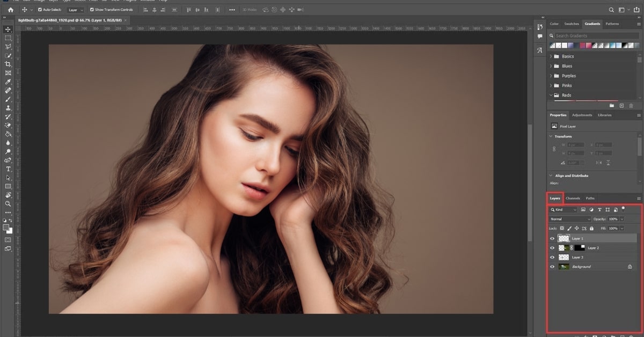The width and height of the screenshot is (644, 337).
Task: Open the Libraries tab
Action: click(605, 115)
